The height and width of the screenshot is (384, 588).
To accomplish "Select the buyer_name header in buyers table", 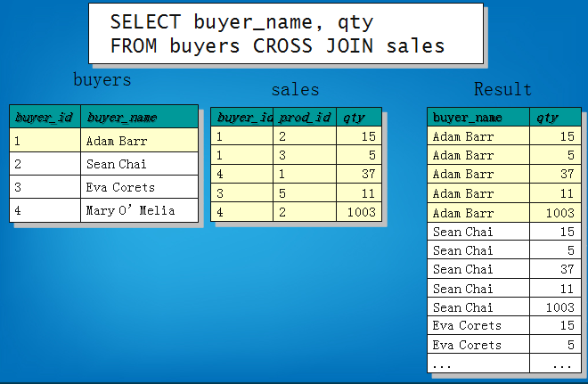I will click(x=138, y=117).
